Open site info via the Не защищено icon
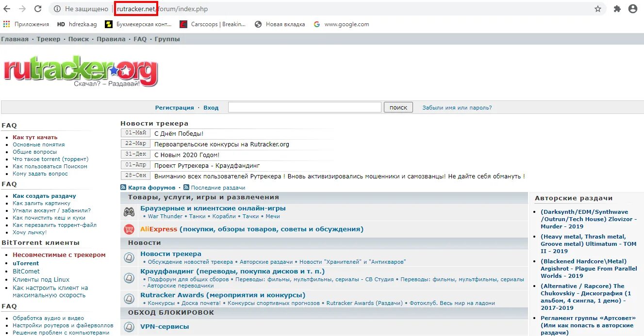644x336 pixels. [x=57, y=9]
